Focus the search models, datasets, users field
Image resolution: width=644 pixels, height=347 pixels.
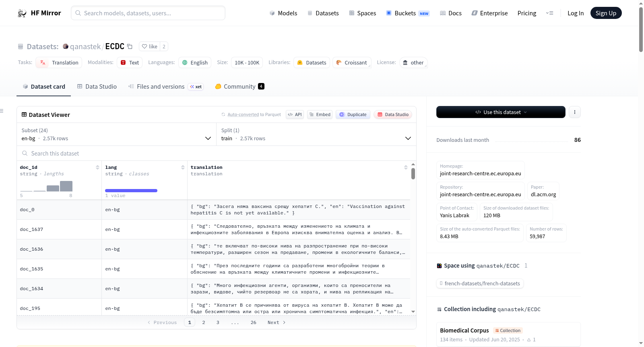[148, 13]
